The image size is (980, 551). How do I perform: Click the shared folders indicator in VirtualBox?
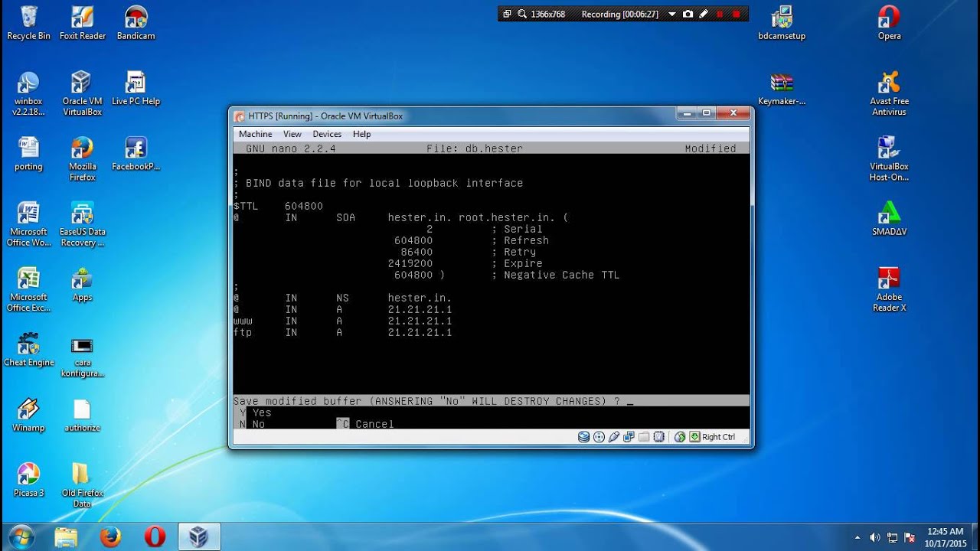tap(643, 437)
